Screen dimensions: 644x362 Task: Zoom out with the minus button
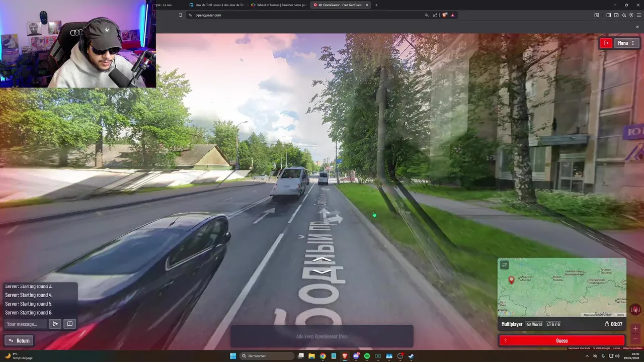635,339
